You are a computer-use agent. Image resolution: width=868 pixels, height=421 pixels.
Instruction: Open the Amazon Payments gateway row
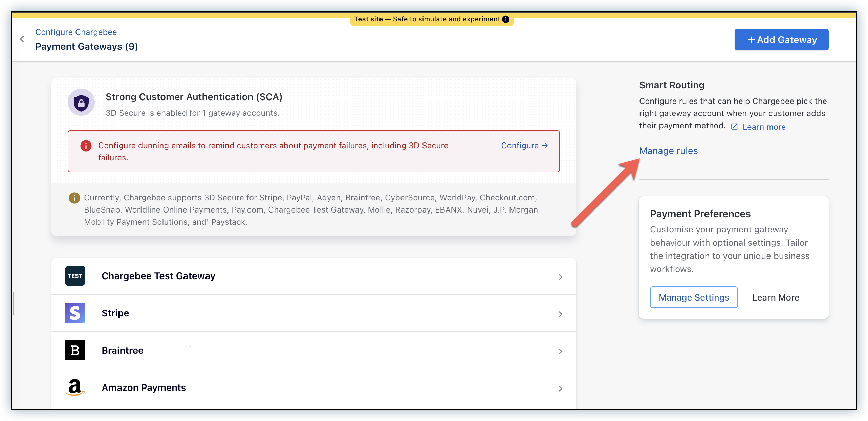tap(314, 388)
